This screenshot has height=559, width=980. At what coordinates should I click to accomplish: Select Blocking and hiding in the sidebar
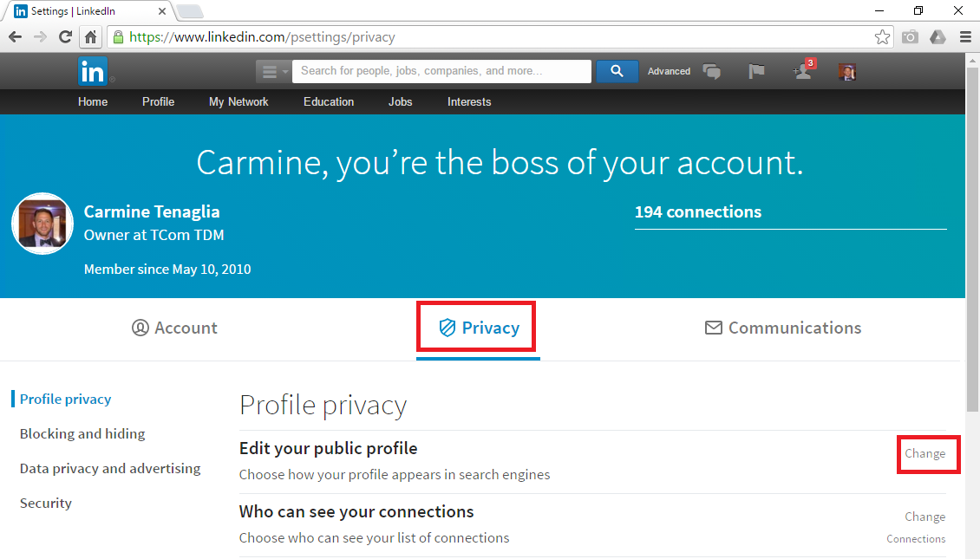[x=82, y=433]
